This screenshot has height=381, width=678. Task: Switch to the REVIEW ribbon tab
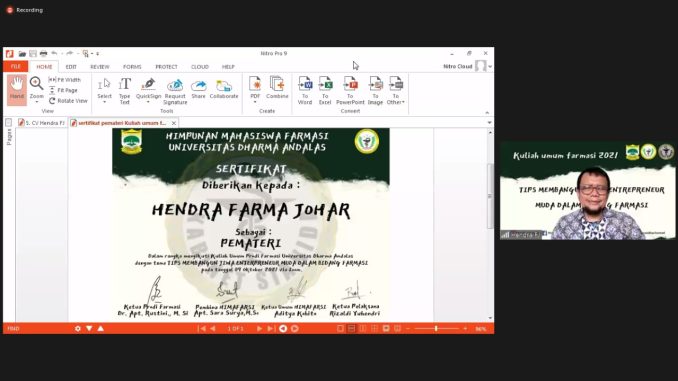pyautogui.click(x=99, y=67)
